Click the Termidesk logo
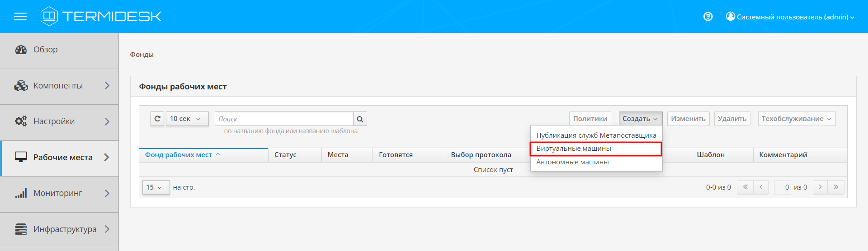868x251 pixels. (101, 17)
